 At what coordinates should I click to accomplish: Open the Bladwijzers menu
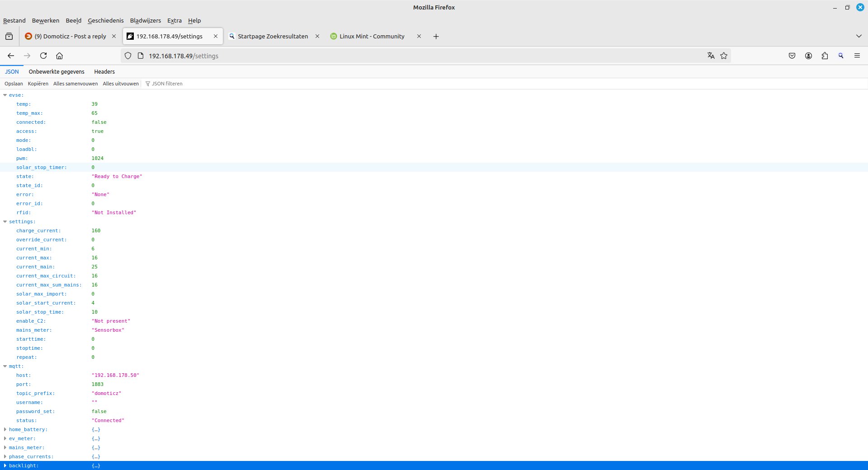tap(146, 20)
